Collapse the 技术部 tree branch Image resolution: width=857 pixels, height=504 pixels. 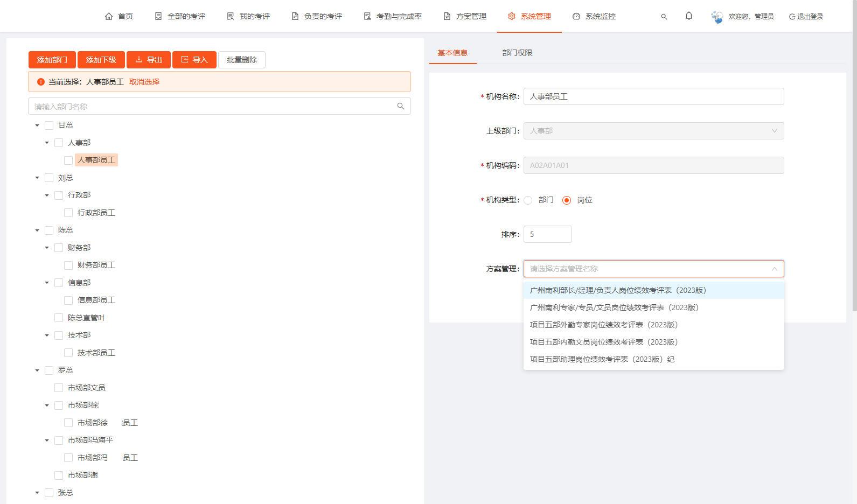(x=47, y=335)
